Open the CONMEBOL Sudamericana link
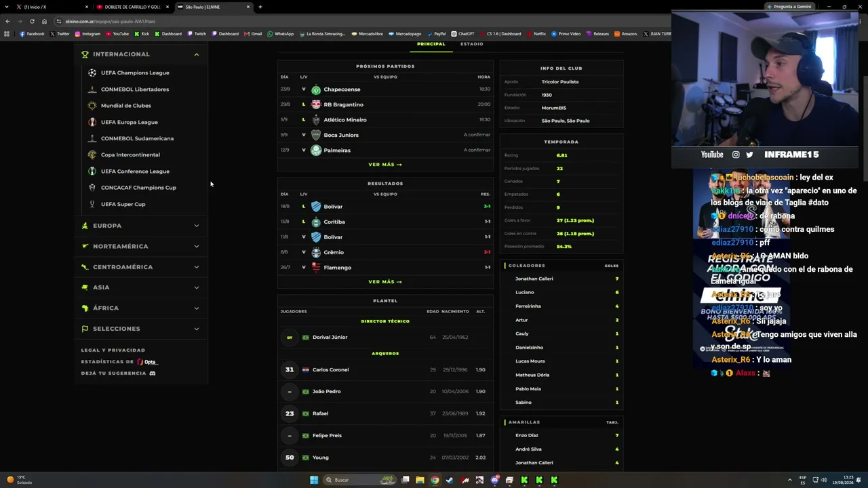 click(137, 138)
